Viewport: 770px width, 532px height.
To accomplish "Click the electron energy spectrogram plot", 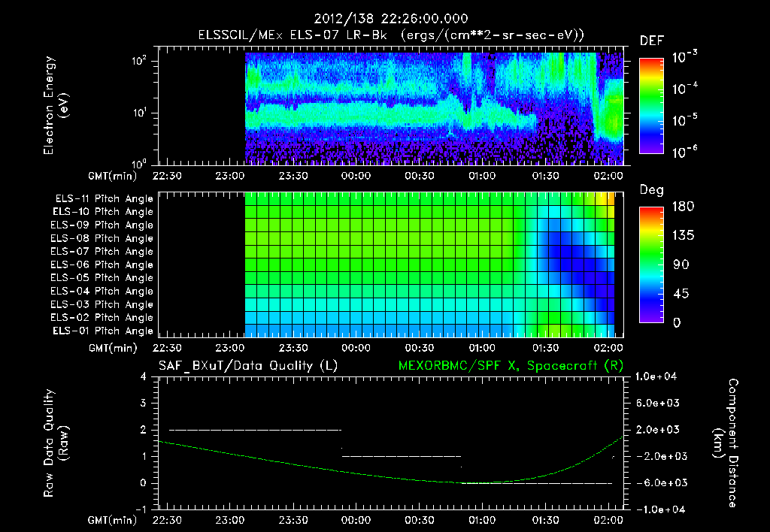I will tap(391, 106).
